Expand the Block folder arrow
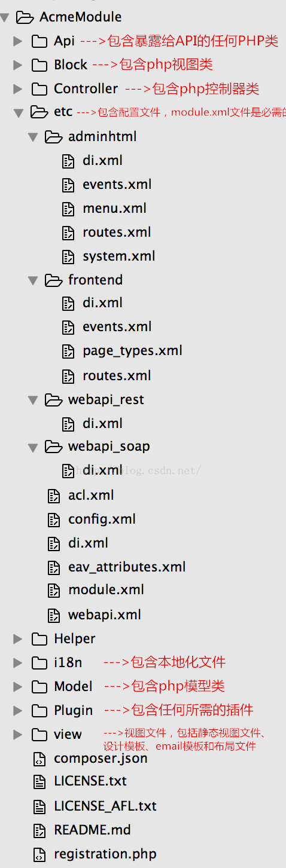The width and height of the screenshot is (286, 868). (x=18, y=65)
